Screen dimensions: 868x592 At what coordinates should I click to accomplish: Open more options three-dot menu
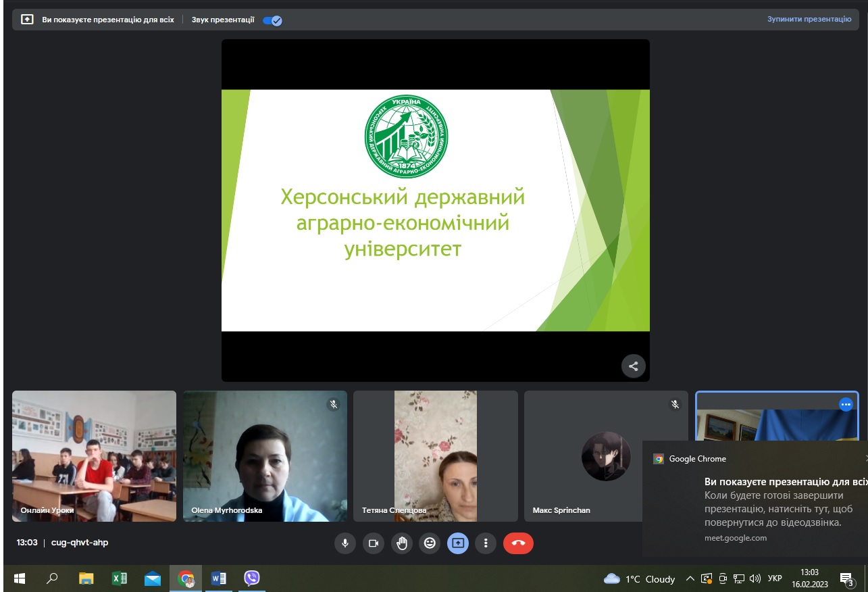[486, 543]
